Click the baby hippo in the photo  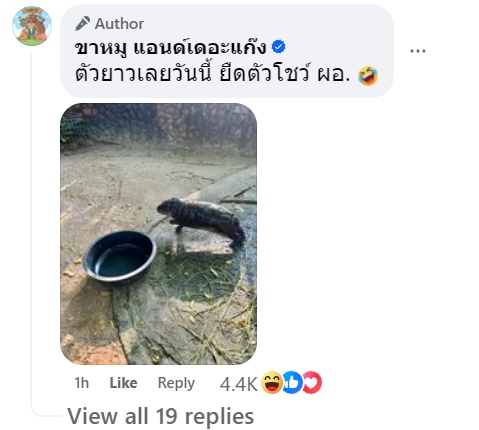(201, 220)
